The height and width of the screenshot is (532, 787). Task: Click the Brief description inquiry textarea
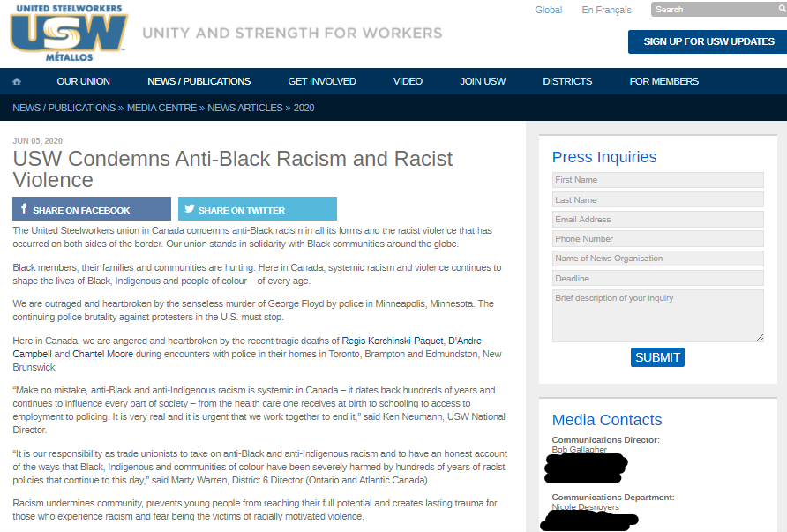(x=658, y=316)
